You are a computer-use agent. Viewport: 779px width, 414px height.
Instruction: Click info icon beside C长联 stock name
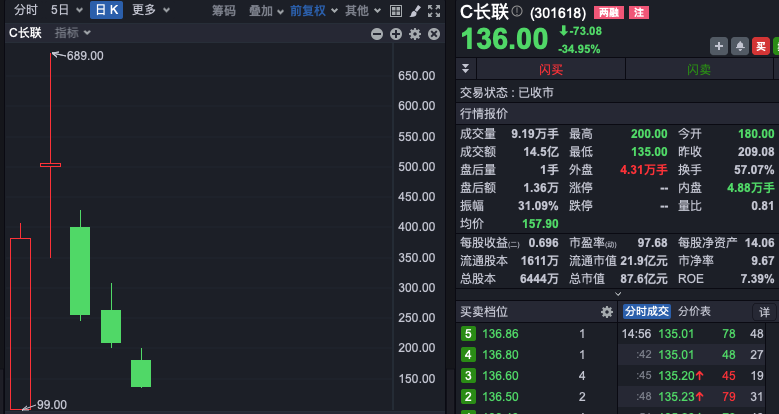tap(517, 11)
